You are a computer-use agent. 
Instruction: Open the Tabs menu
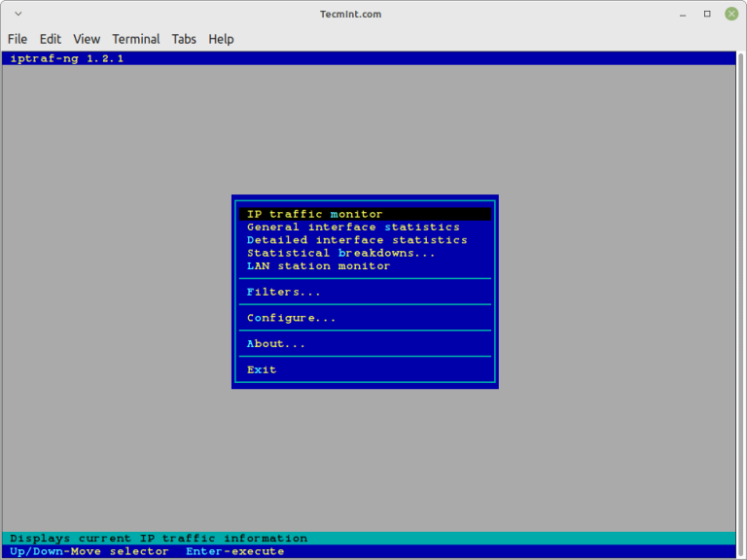tap(184, 39)
